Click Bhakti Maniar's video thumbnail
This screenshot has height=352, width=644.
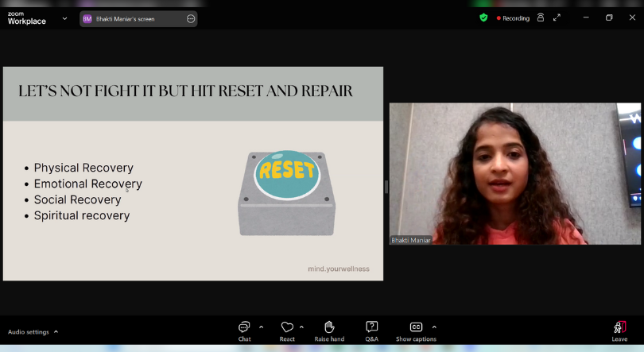click(514, 173)
